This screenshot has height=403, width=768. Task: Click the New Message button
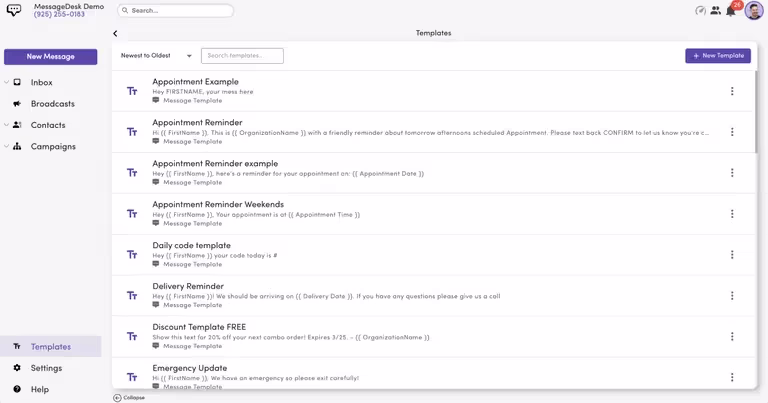pyautogui.click(x=50, y=57)
